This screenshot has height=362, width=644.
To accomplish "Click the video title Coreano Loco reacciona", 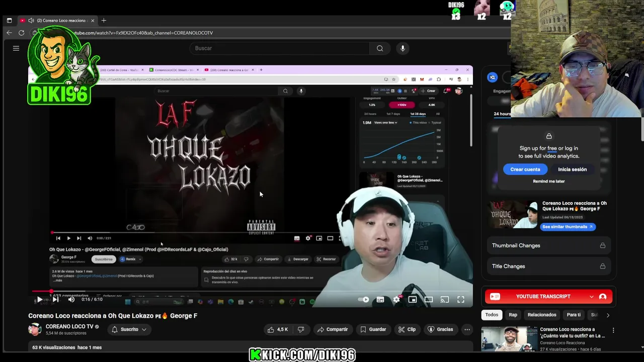I will [x=113, y=316].
